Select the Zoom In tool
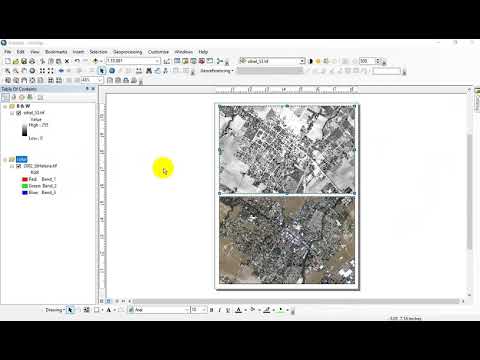 pos(7,71)
